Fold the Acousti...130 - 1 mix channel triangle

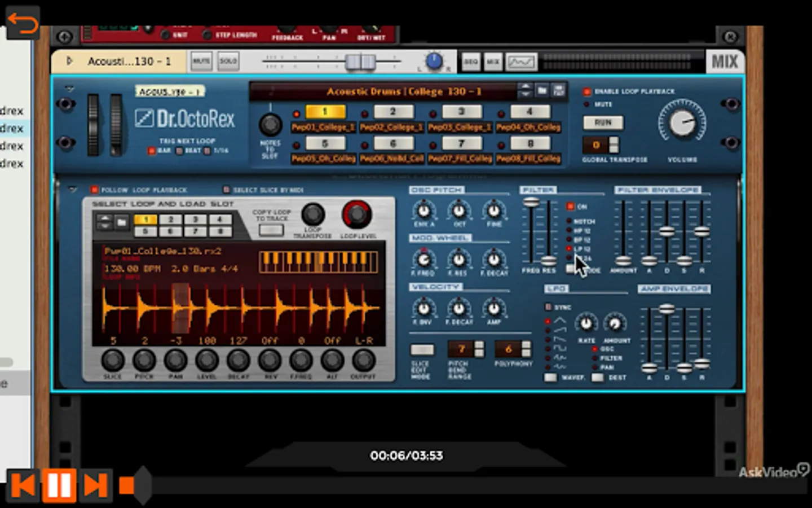(x=69, y=60)
